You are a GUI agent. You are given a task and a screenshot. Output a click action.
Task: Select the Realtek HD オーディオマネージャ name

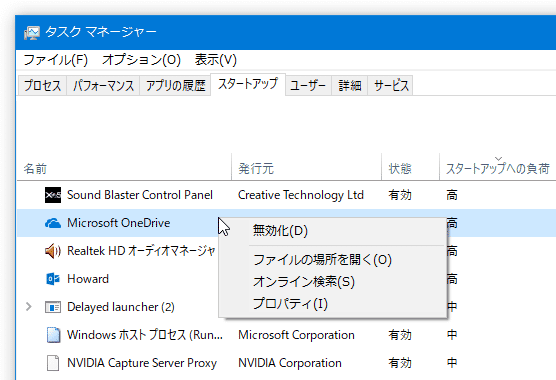click(141, 251)
